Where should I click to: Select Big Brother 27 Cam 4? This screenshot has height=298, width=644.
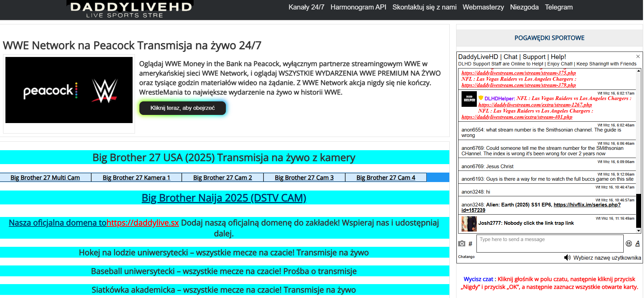tap(386, 178)
